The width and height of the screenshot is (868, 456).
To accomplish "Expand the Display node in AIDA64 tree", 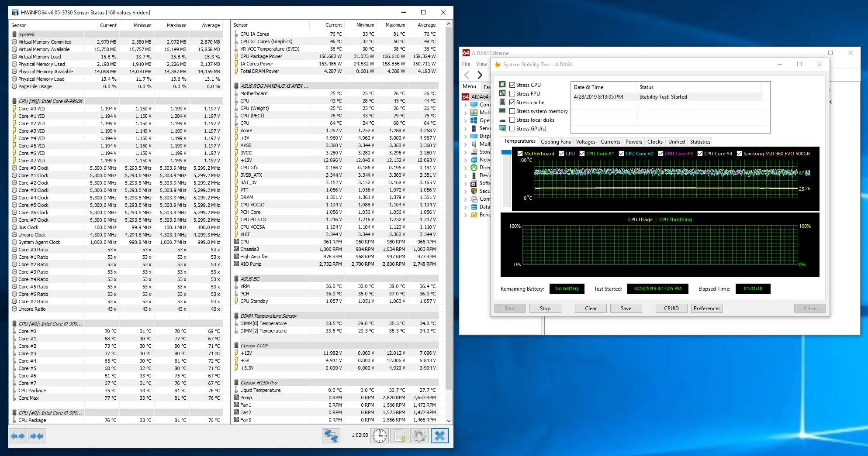I will [x=465, y=136].
